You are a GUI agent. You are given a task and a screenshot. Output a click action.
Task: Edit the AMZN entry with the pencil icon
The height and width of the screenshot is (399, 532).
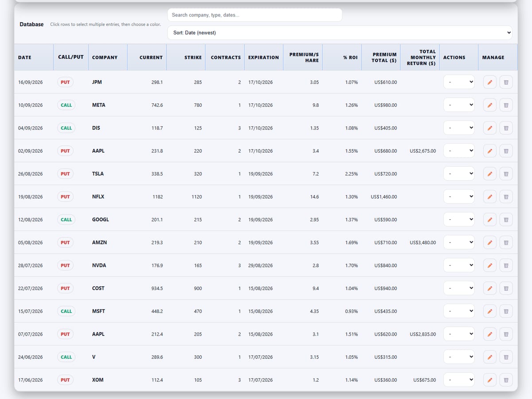click(x=489, y=243)
